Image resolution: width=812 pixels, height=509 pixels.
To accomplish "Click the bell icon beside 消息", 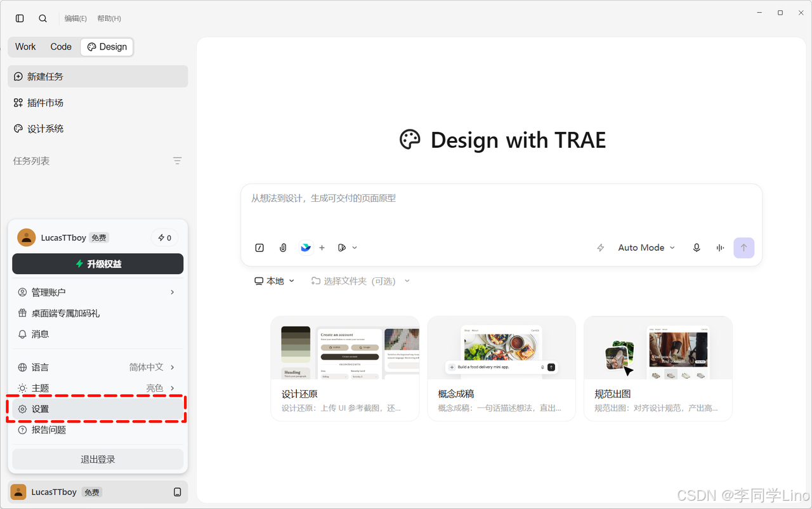I will tap(22, 334).
